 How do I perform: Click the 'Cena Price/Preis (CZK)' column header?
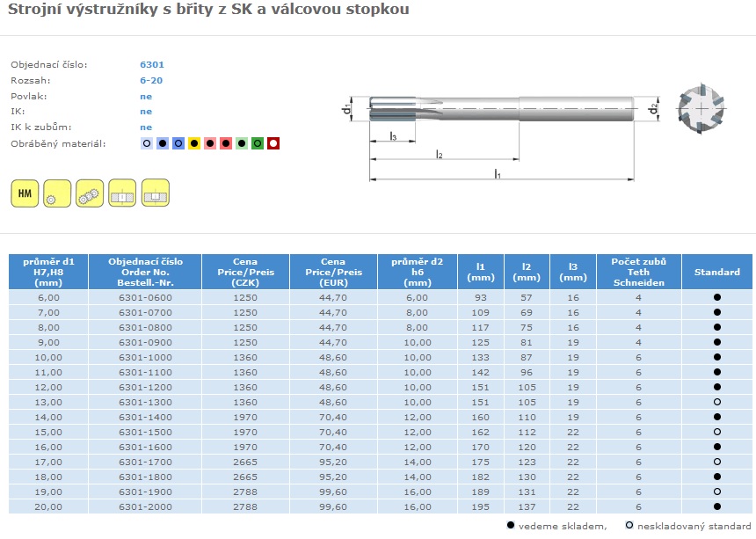point(245,272)
